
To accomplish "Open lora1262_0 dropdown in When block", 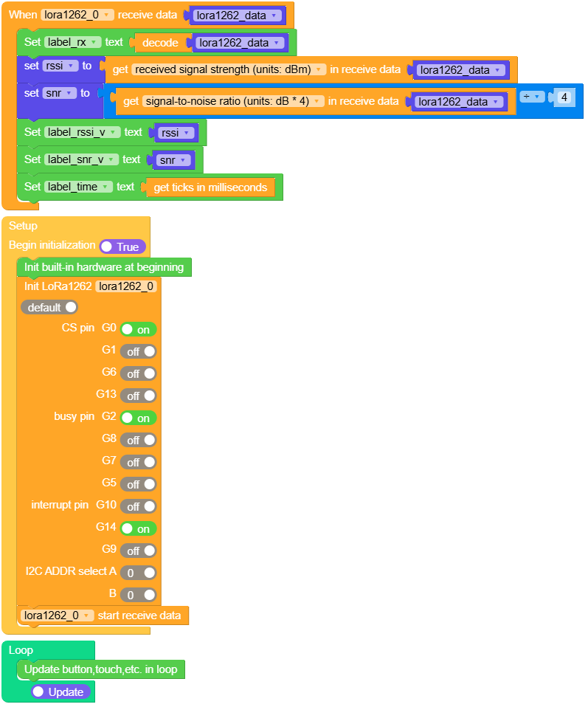I will pyautogui.click(x=77, y=15).
